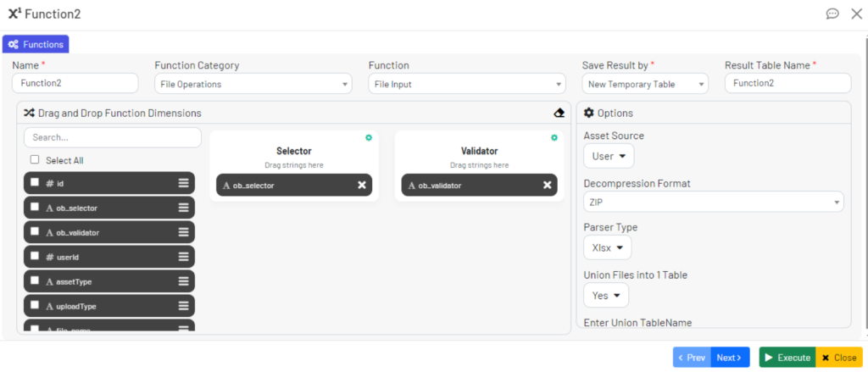Click the drag handle on the id row
The width and height of the screenshot is (868, 372).
[183, 183]
